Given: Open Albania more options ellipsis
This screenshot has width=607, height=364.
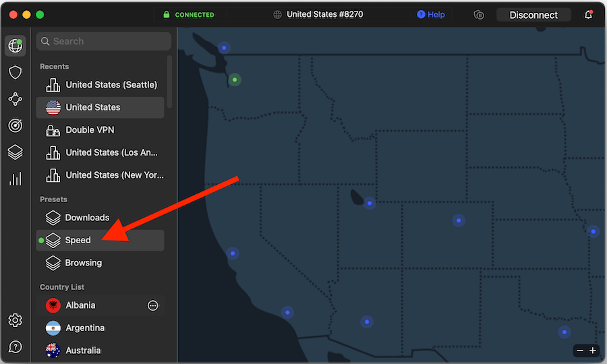Looking at the screenshot, I should pyautogui.click(x=153, y=305).
